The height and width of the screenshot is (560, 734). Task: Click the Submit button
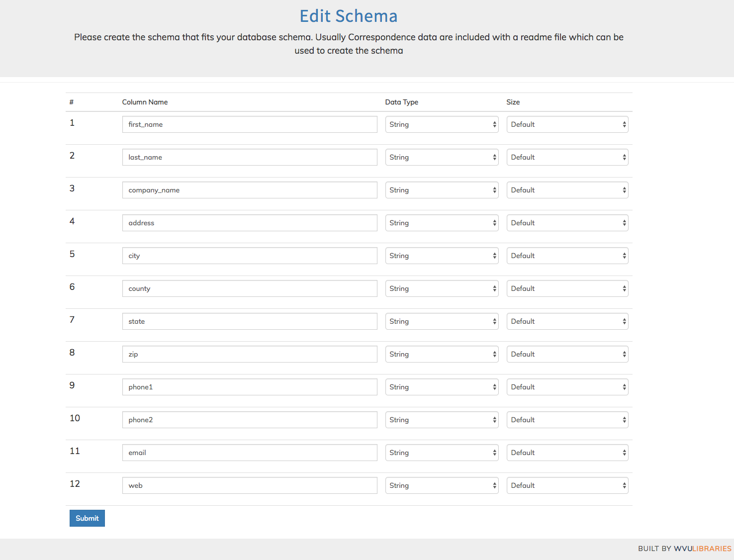[x=87, y=518]
